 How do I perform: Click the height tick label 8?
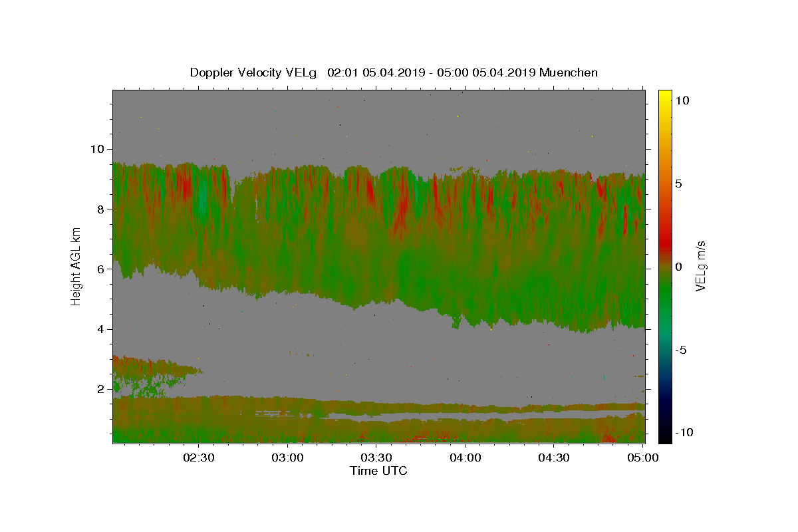(101, 209)
